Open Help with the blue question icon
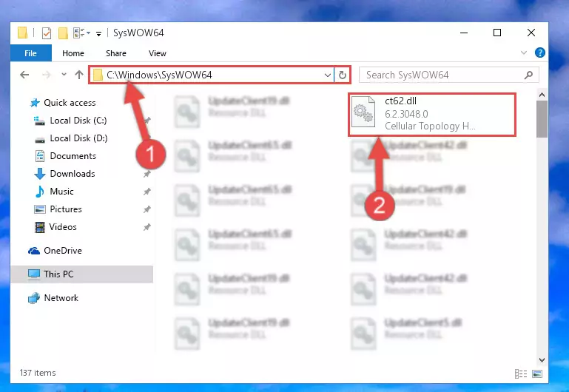This screenshot has height=392, width=569. [x=539, y=53]
